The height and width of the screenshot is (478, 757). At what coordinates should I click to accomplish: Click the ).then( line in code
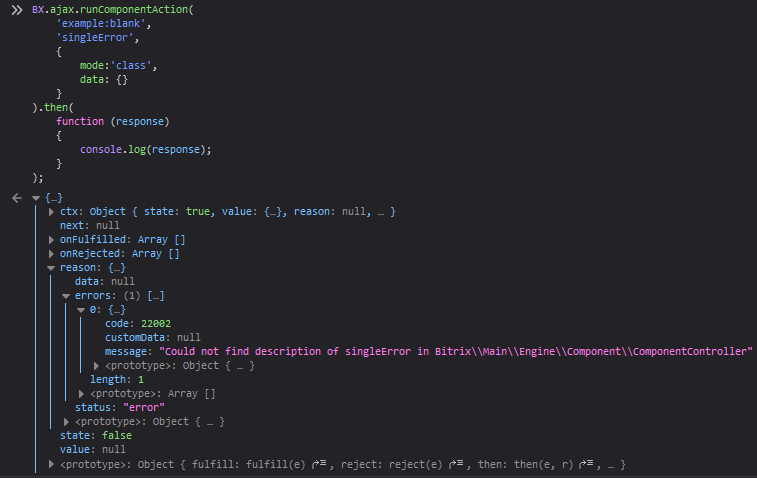tap(53, 108)
